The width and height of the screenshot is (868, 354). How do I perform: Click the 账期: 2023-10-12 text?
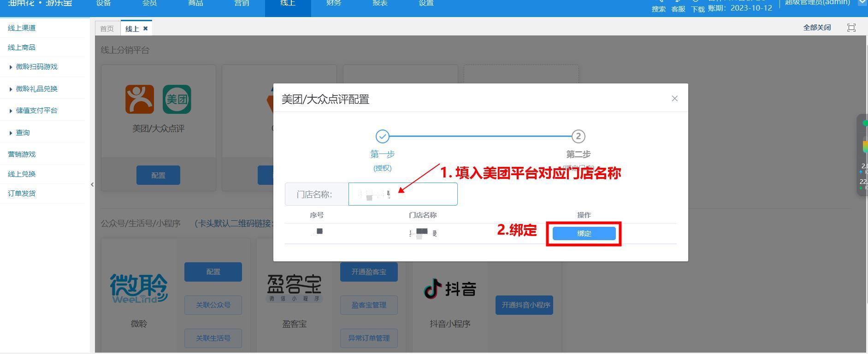click(x=740, y=8)
